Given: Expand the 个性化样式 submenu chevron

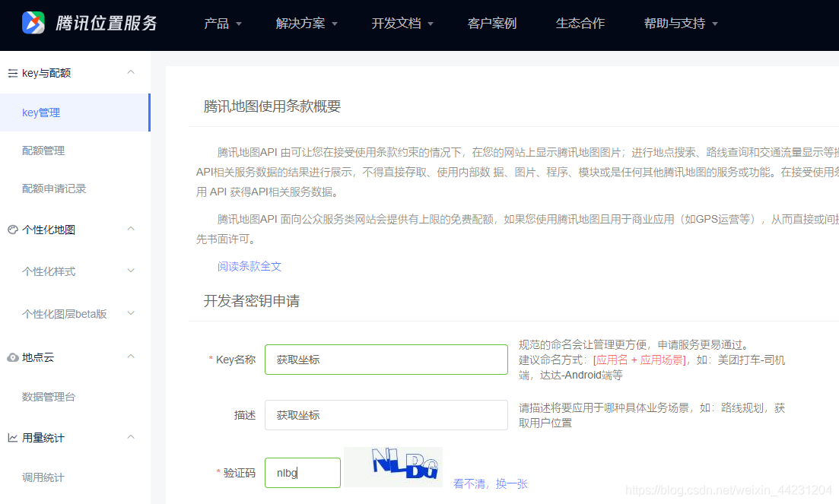Looking at the screenshot, I should (131, 271).
